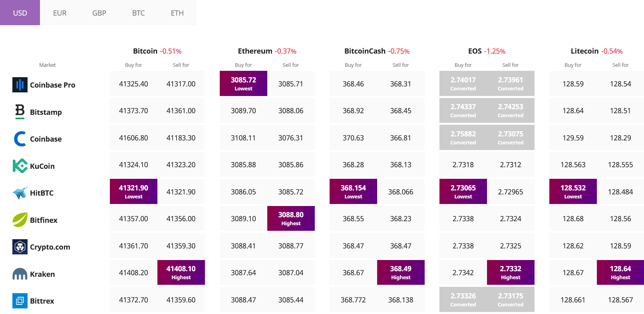The image size is (644, 314).
Task: Click the Bitcoin column heading
Action: [145, 51]
